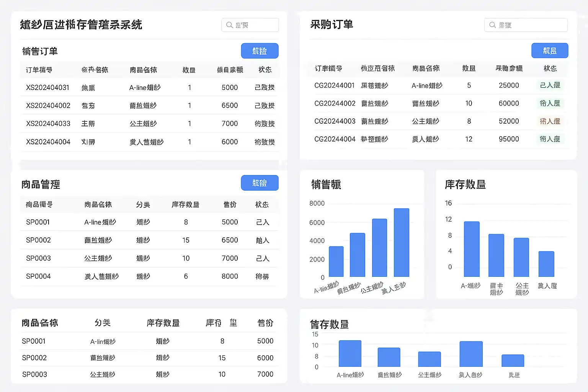Click 分类 column header in 商品管理 table

coord(143,205)
